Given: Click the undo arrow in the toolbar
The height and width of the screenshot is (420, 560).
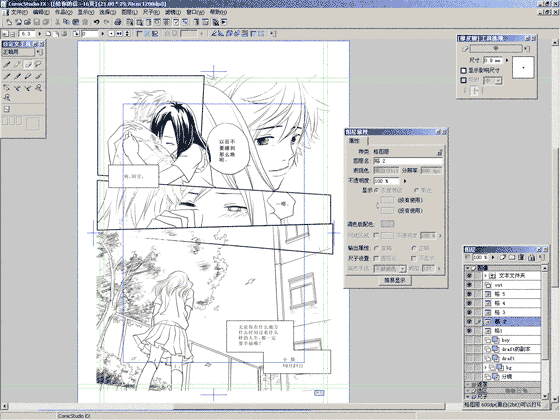Looking at the screenshot, I should coord(96,22).
